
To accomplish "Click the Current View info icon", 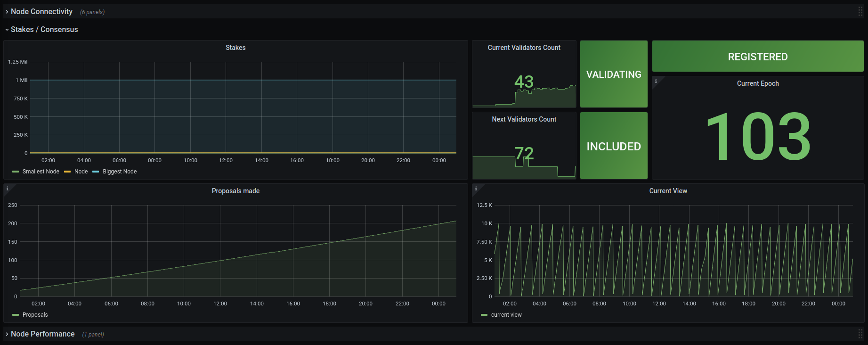I will 476,189.
